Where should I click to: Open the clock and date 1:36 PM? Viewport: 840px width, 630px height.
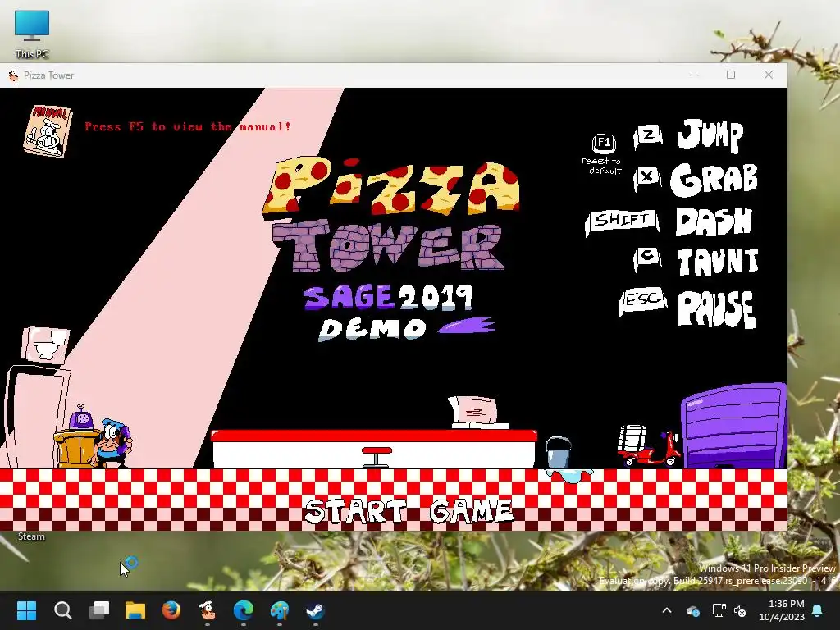click(782, 610)
